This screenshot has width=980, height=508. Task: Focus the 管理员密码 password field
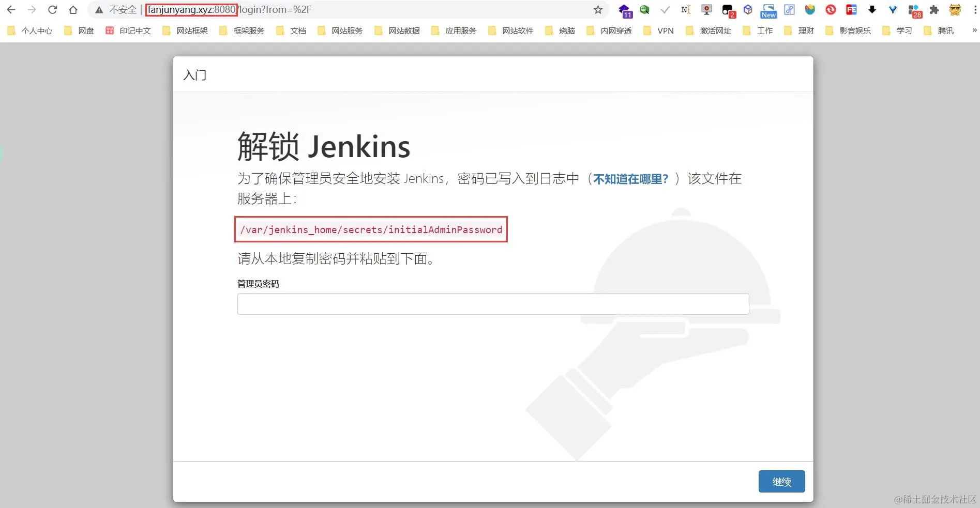(x=493, y=304)
